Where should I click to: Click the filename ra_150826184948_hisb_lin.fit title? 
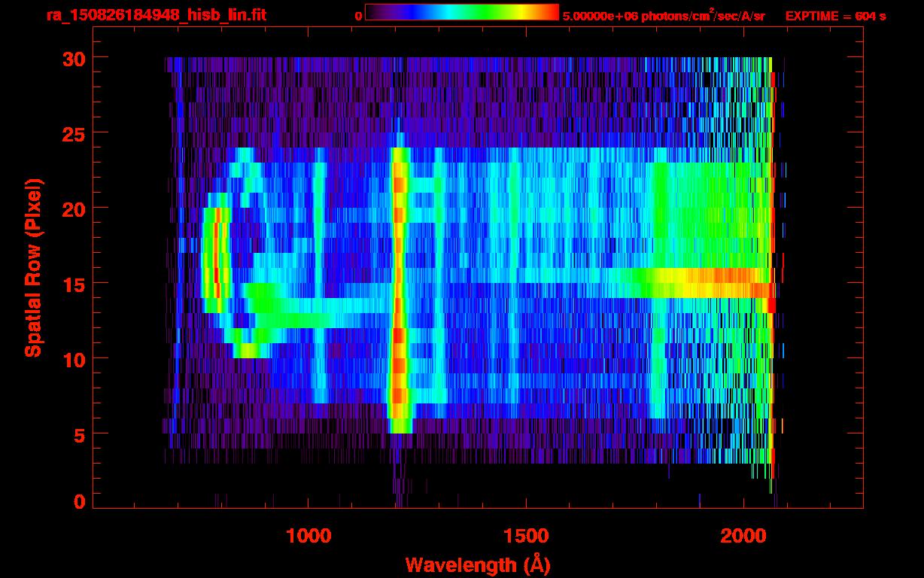[x=156, y=15]
